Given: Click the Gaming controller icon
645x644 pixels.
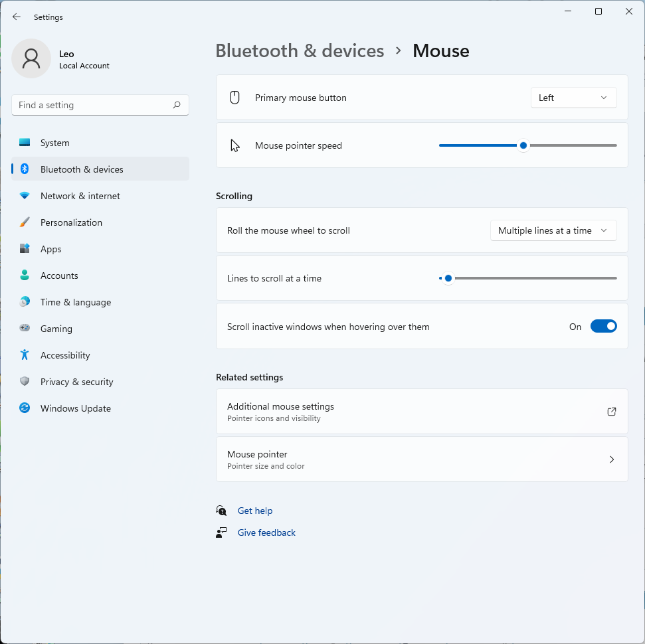Looking at the screenshot, I should click(25, 328).
